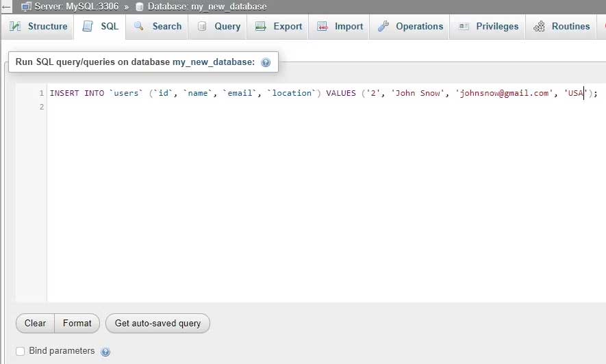
Task: Click the VALUES keyword in the query
Action: pyautogui.click(x=341, y=93)
